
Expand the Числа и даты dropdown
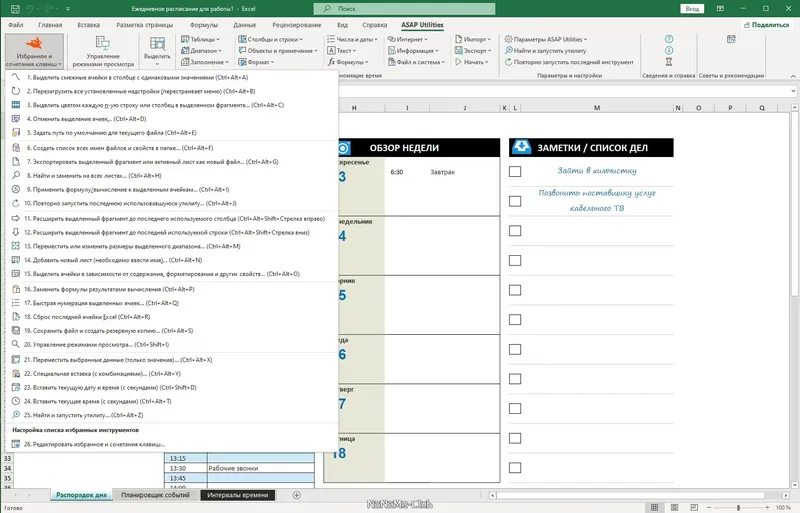[353, 39]
